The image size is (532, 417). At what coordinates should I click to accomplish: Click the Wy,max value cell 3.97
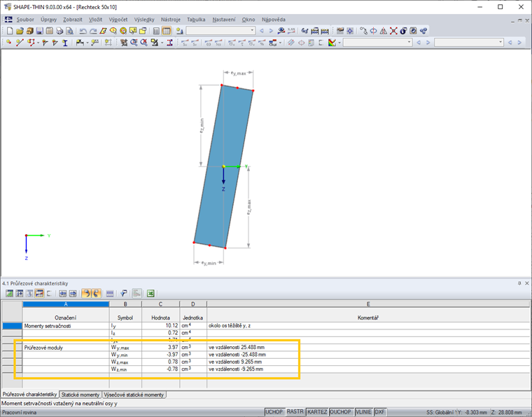(x=160, y=348)
